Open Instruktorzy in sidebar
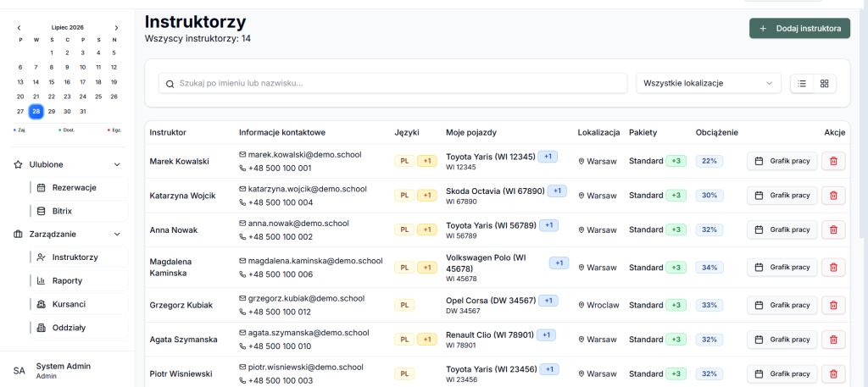 point(79,257)
